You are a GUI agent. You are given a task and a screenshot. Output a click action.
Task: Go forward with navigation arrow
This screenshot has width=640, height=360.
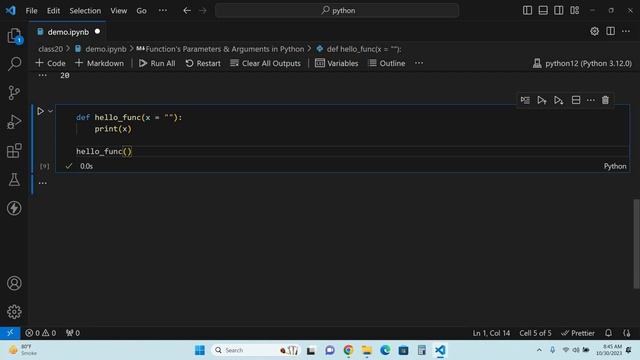coord(203,11)
